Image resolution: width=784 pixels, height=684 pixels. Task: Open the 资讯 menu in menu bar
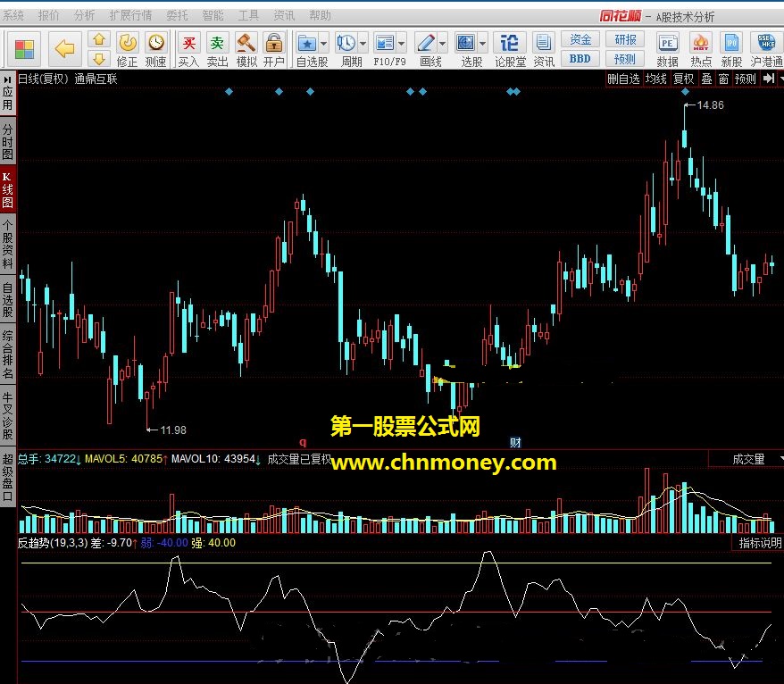pyautogui.click(x=283, y=15)
